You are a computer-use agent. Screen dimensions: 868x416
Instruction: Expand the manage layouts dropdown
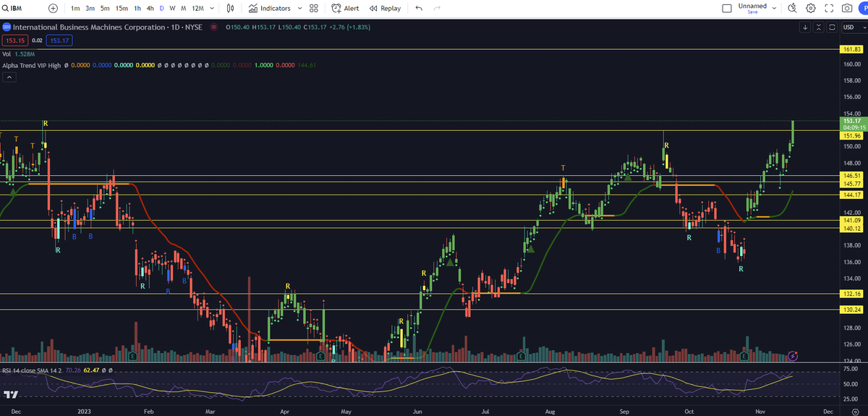coord(775,9)
